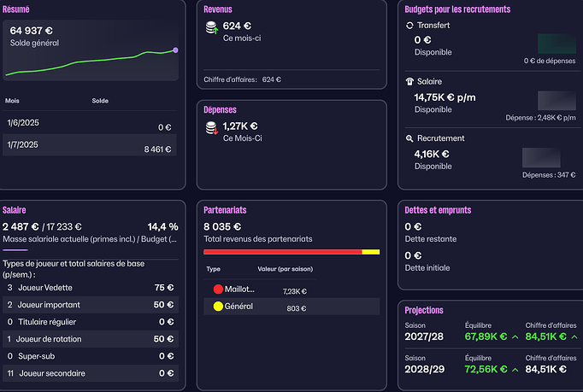Click the Salaire shirt icon
Image resolution: width=583 pixels, height=392 pixels.
point(409,81)
